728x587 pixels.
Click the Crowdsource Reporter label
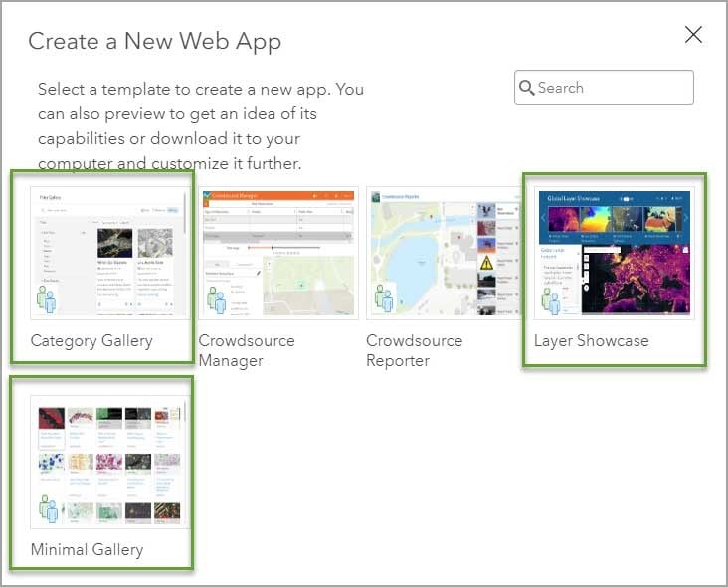point(414,350)
